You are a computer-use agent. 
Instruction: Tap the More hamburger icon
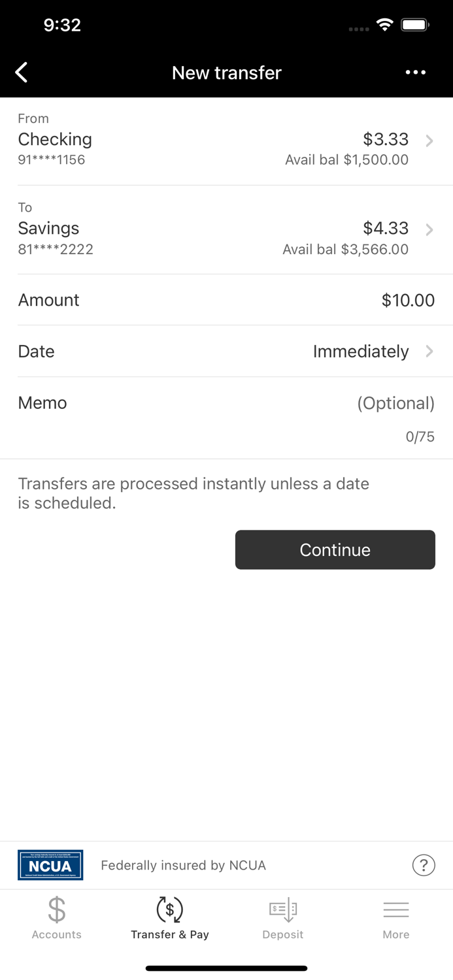pyautogui.click(x=396, y=909)
